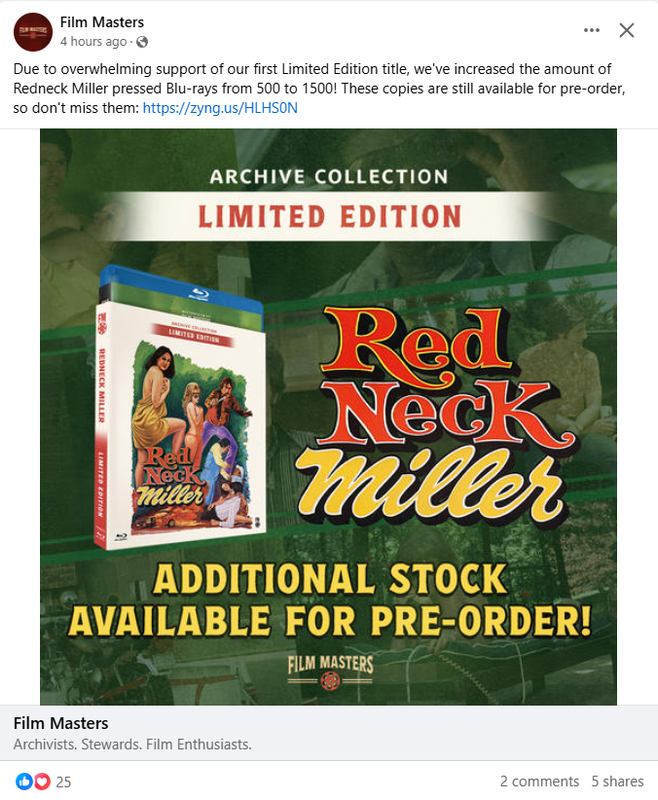This screenshot has height=800, width=658.
Task: Open the three-dot post options menu
Action: pos(591,30)
